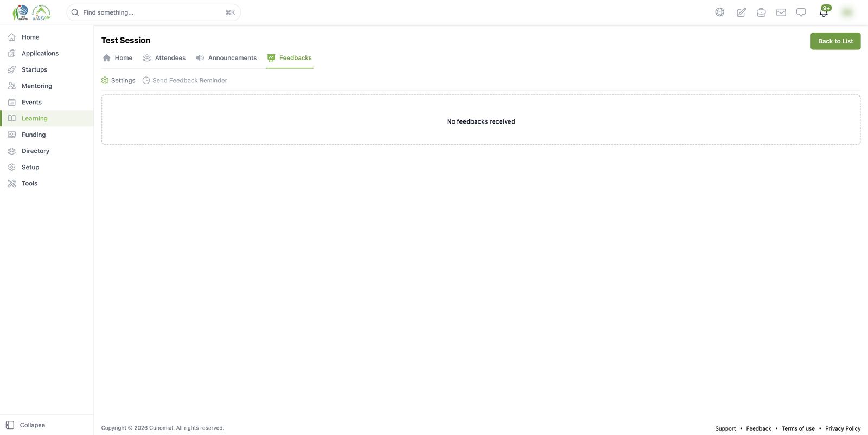Switch to the Announcements tab
Viewport: 868px width, 435px height.
tap(226, 58)
